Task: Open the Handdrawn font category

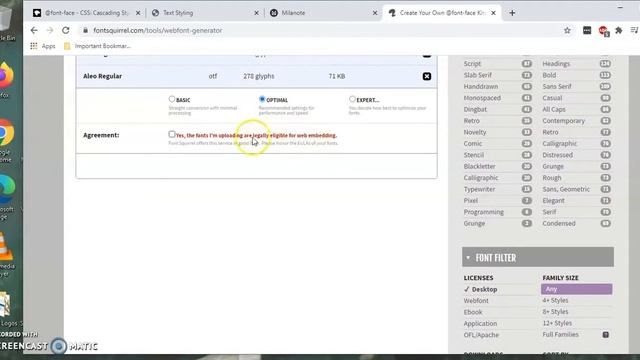Action: 480,87
